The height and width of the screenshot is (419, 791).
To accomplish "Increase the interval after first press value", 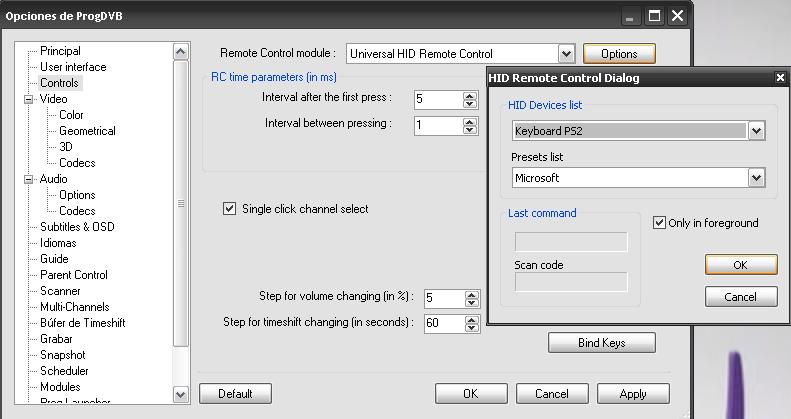I will (x=470, y=95).
